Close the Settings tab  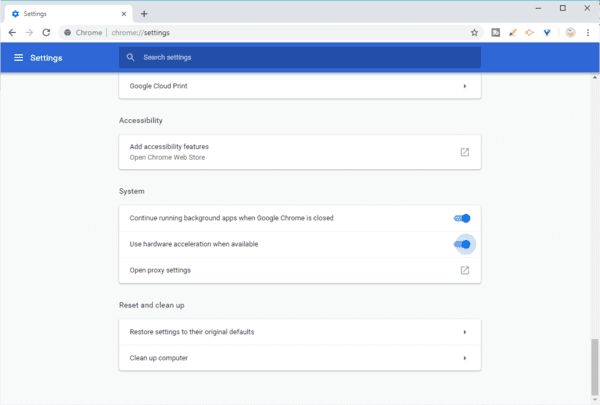[x=123, y=13]
